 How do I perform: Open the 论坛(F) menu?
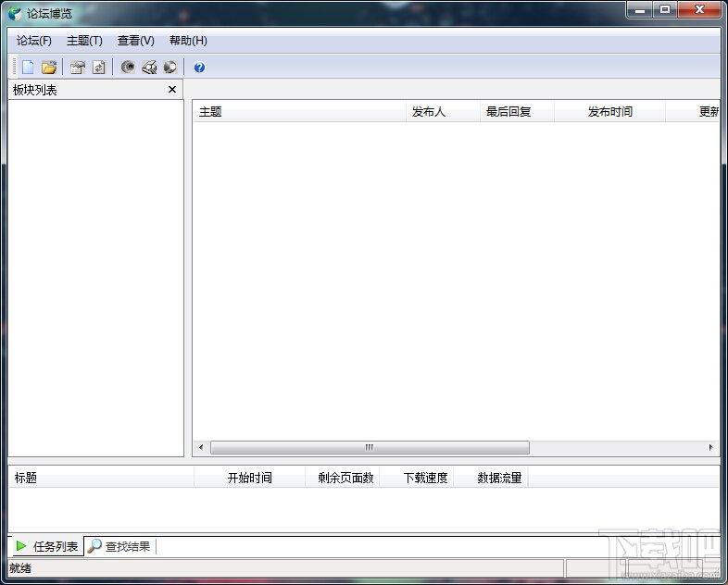[x=34, y=41]
